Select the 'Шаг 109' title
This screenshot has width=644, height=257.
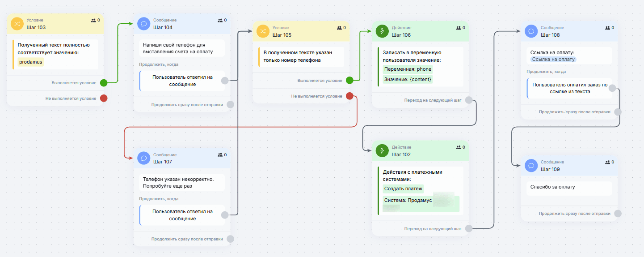(550, 169)
